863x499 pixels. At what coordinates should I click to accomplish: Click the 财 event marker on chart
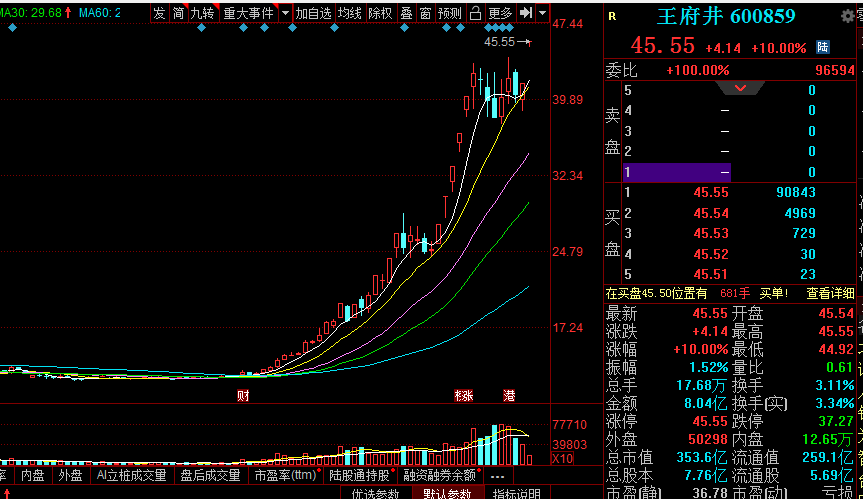pyautogui.click(x=243, y=396)
